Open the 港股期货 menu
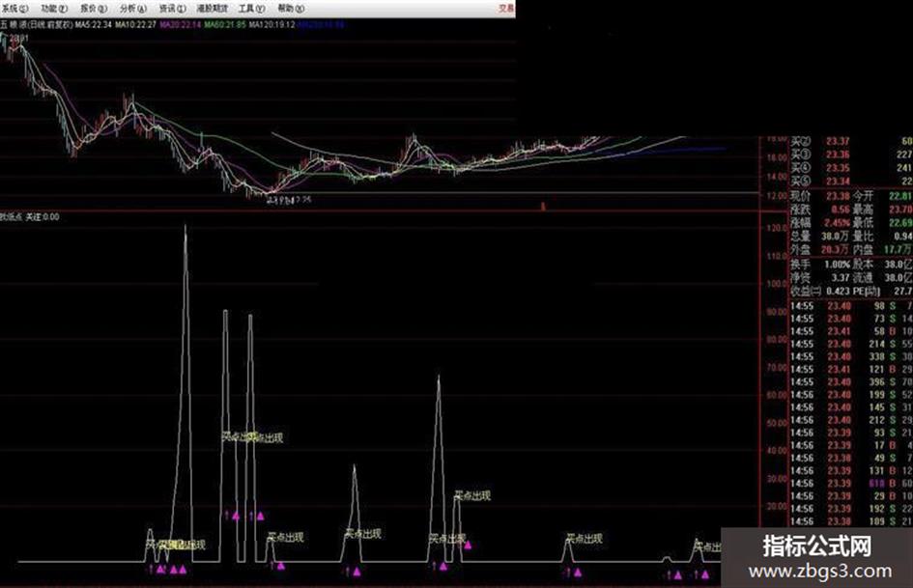 pyautogui.click(x=212, y=8)
